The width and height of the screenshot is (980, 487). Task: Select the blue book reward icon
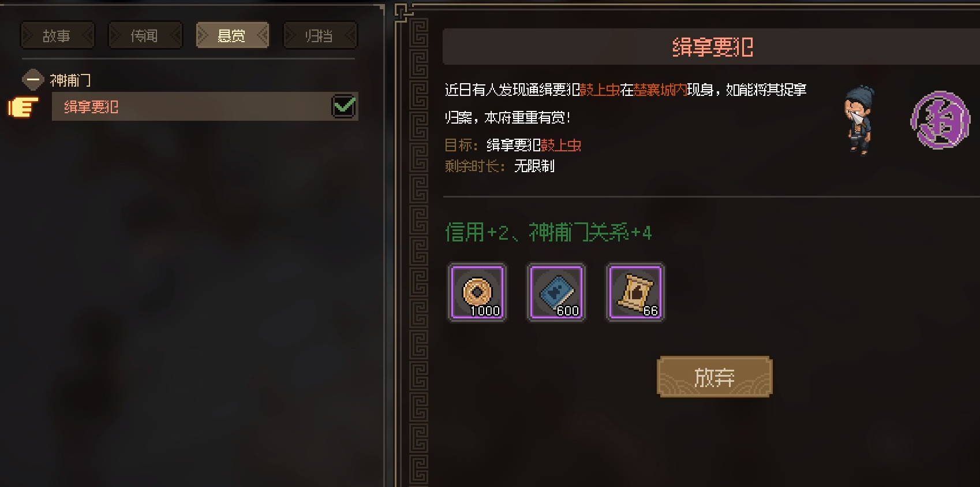pyautogui.click(x=556, y=292)
